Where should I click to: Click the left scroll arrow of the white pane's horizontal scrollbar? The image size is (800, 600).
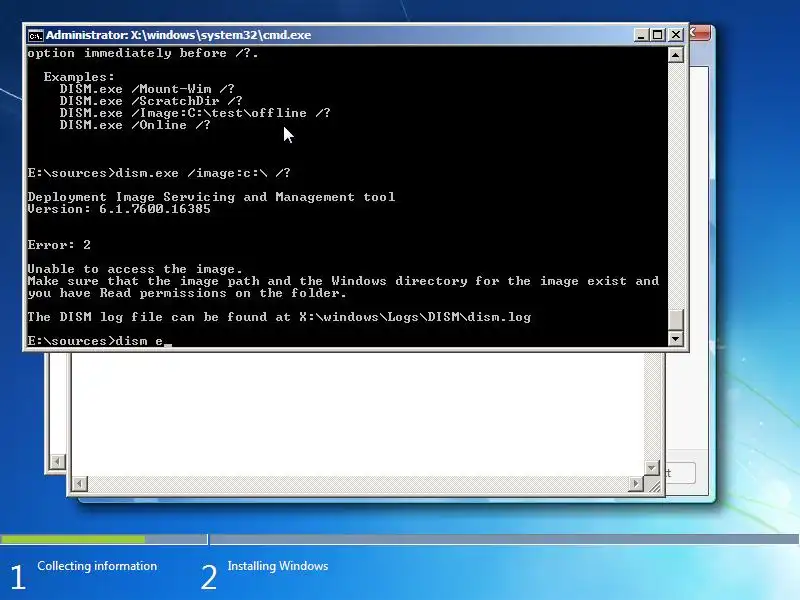80,483
